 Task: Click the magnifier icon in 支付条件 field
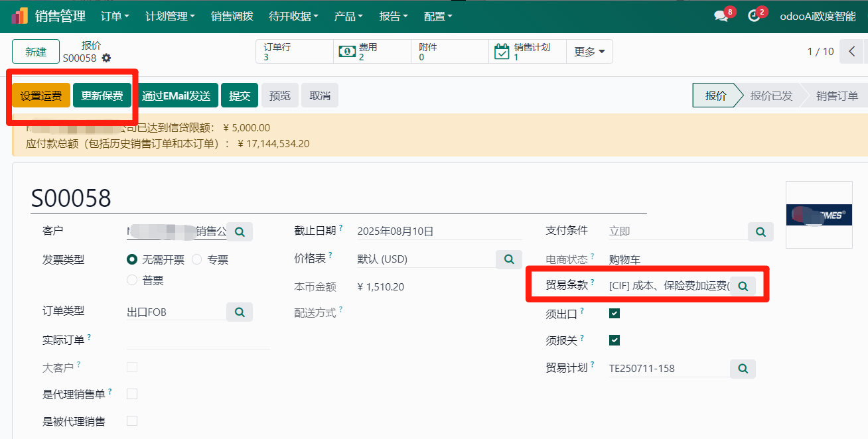click(x=760, y=232)
